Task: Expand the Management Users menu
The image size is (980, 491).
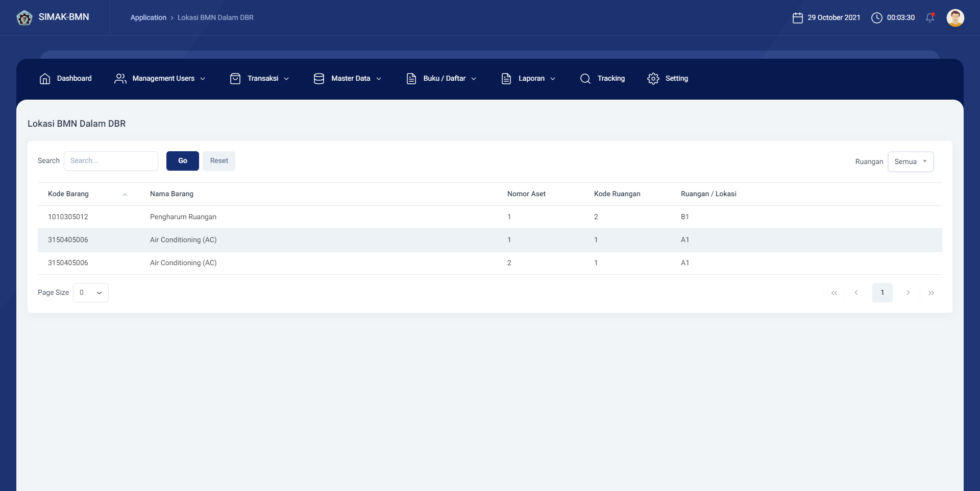Action: [x=160, y=79]
